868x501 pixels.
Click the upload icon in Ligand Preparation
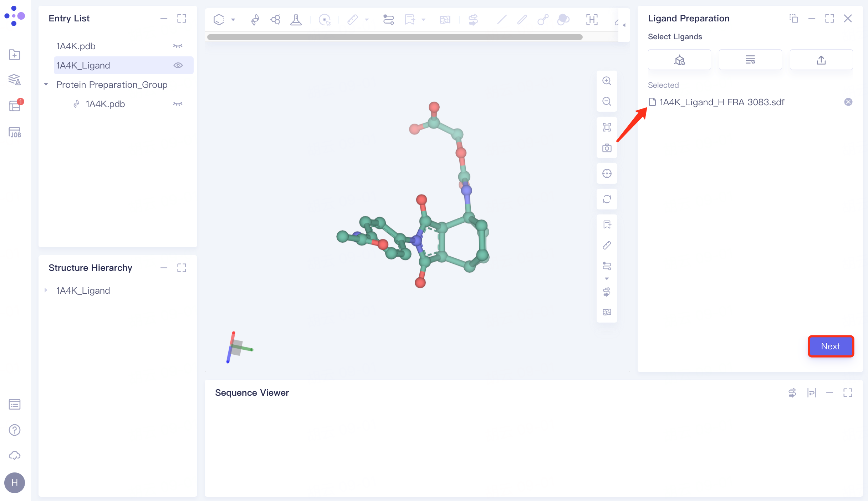pyautogui.click(x=821, y=60)
